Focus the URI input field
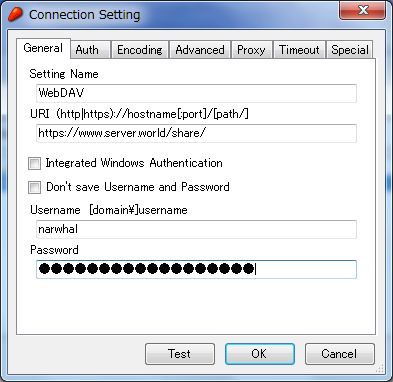Screen dimensions: 393x382 pos(196,133)
